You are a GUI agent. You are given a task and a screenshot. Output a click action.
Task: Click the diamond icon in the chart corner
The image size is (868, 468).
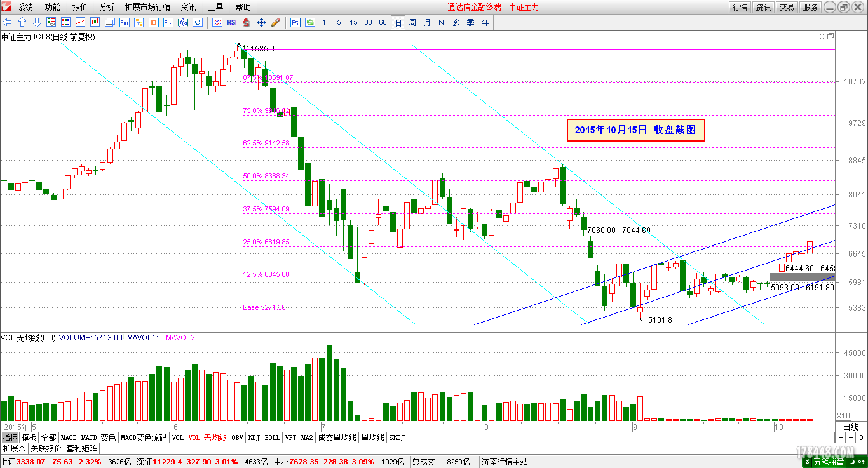tap(822, 37)
